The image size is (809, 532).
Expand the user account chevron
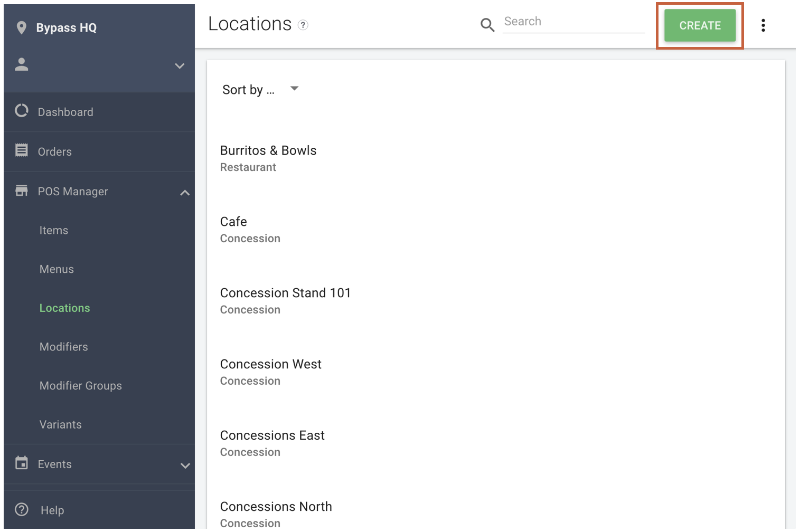click(x=180, y=66)
